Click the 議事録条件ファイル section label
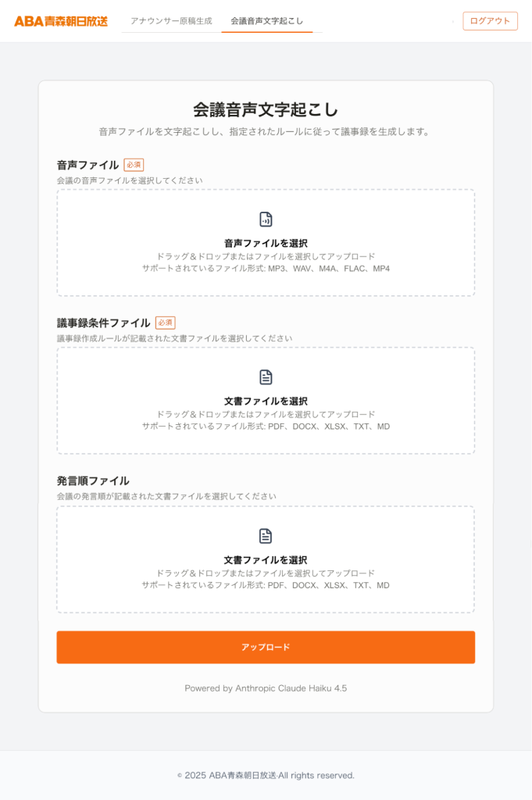 pos(103,323)
